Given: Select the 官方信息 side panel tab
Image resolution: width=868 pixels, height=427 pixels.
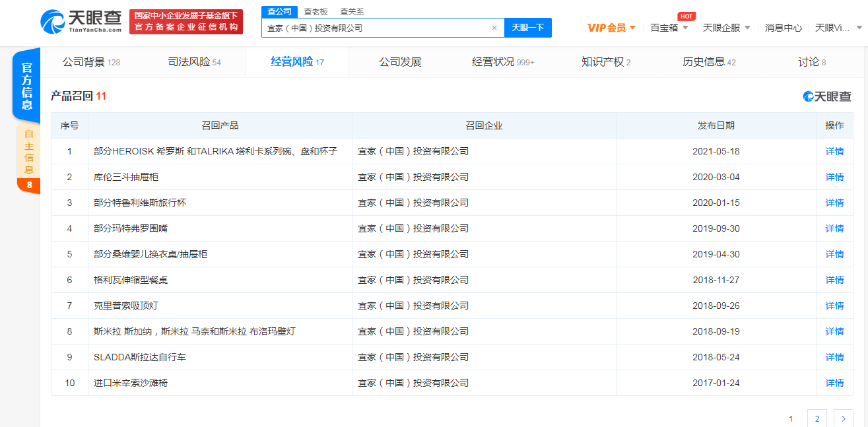Looking at the screenshot, I should (x=26, y=86).
